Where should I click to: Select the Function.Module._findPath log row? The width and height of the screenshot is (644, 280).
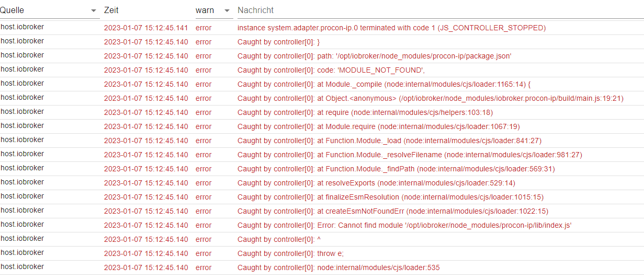[x=322, y=169]
